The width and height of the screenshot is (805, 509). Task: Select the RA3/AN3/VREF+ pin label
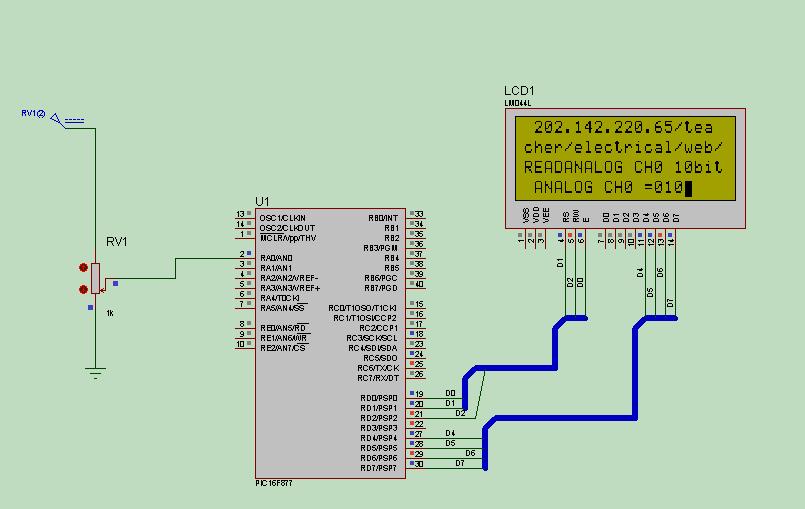[290, 288]
